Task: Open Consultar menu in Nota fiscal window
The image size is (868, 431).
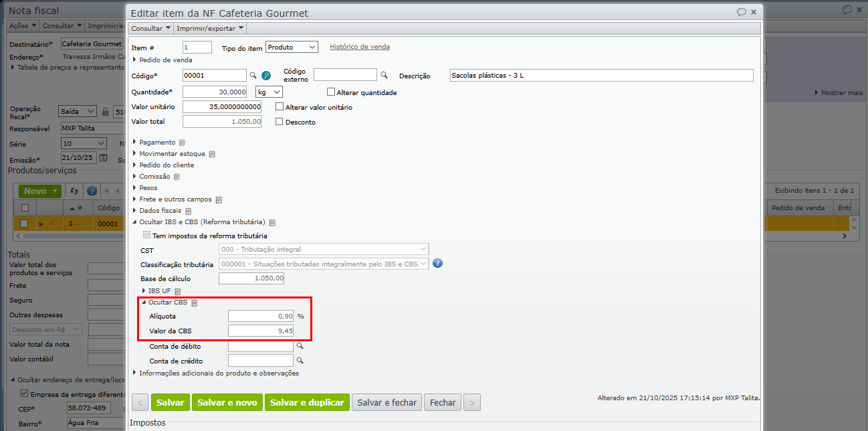Action: click(63, 25)
